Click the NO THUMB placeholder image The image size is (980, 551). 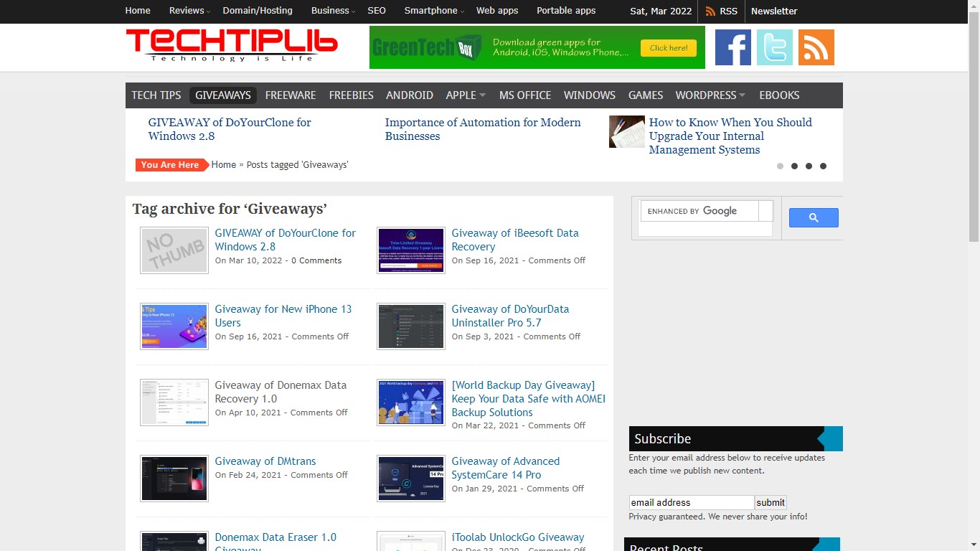174,250
